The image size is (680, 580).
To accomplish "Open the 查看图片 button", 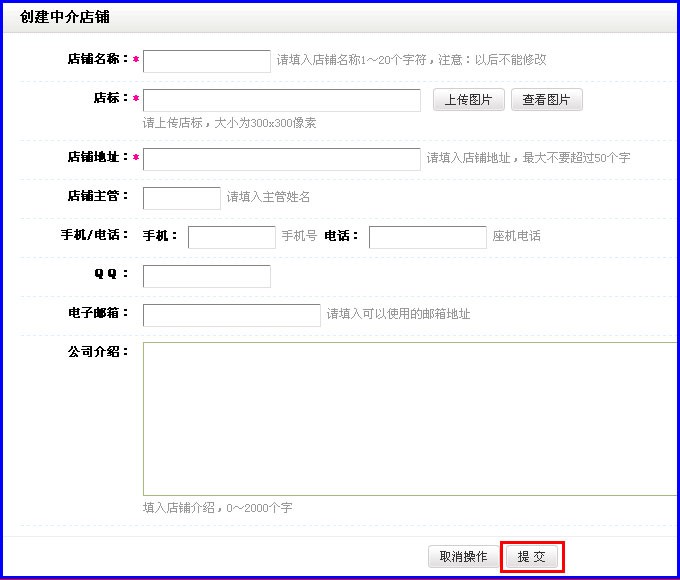I will click(546, 100).
